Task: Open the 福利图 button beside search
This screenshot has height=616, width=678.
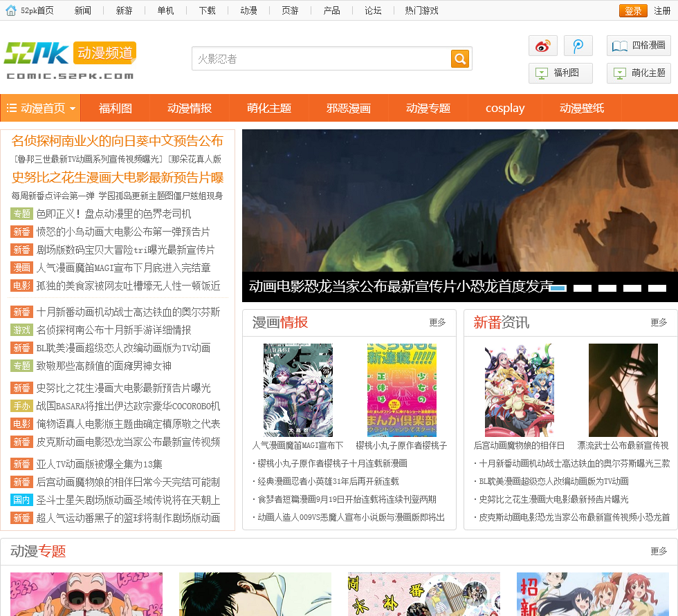Action: click(560, 73)
